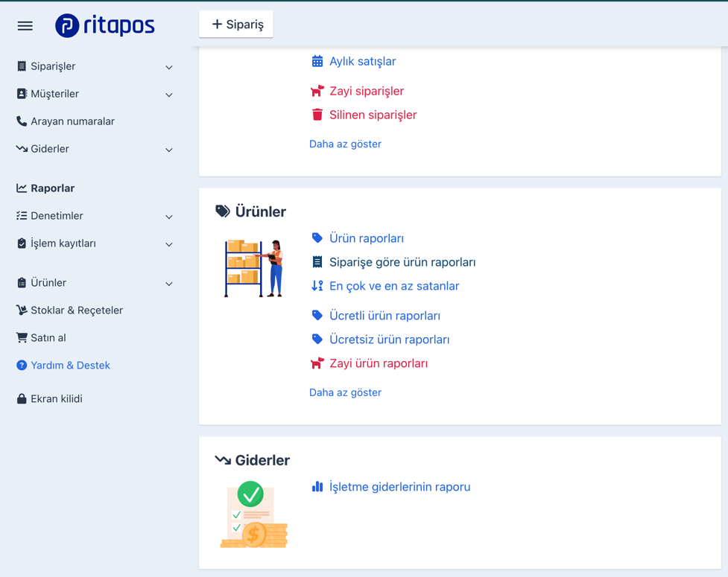
Task: Click the warehouse shelves illustration
Action: coord(254,268)
